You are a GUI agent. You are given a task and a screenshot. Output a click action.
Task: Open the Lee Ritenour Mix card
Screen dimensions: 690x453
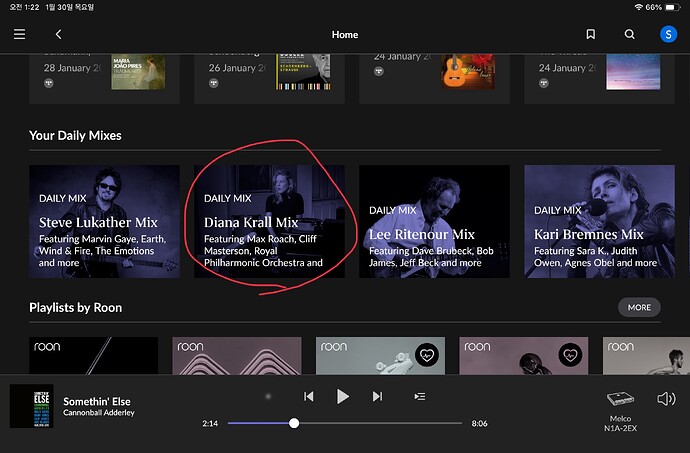coord(434,221)
